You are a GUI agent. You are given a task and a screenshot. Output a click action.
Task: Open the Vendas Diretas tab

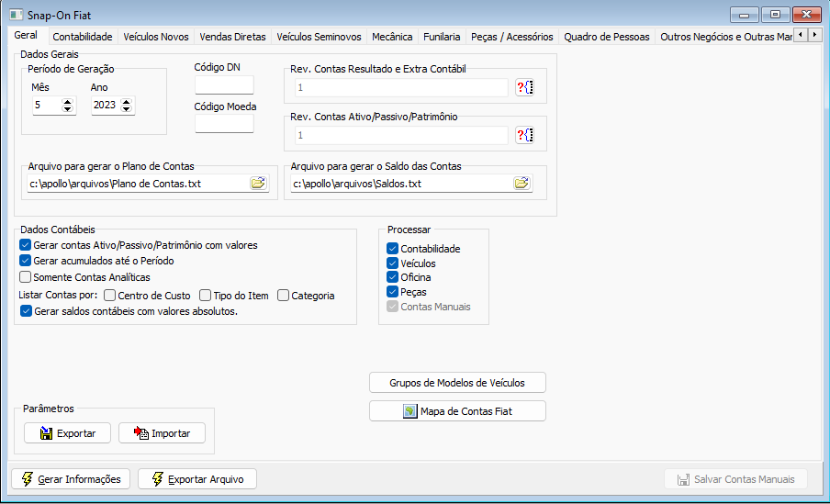click(232, 37)
